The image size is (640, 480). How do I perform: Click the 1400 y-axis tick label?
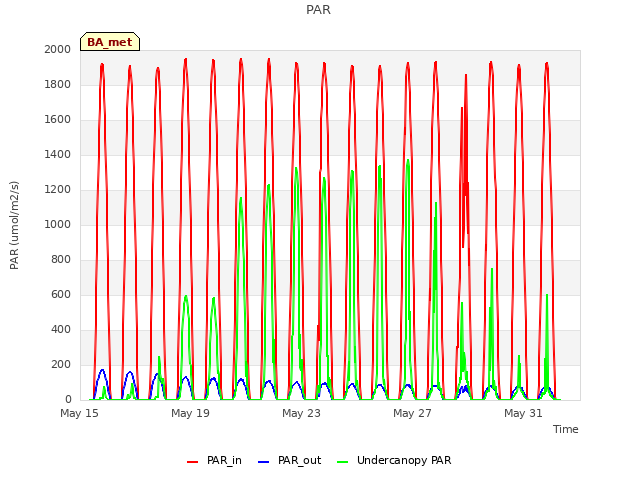click(x=58, y=155)
